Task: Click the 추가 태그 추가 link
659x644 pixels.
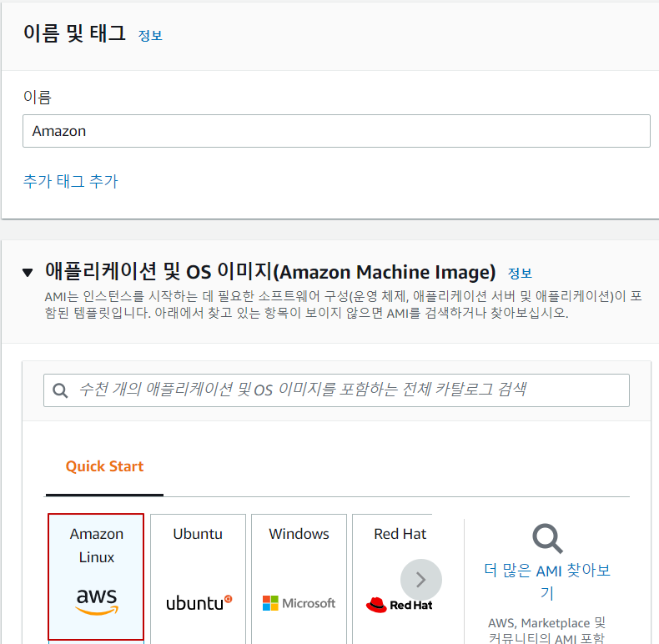Action: click(71, 181)
